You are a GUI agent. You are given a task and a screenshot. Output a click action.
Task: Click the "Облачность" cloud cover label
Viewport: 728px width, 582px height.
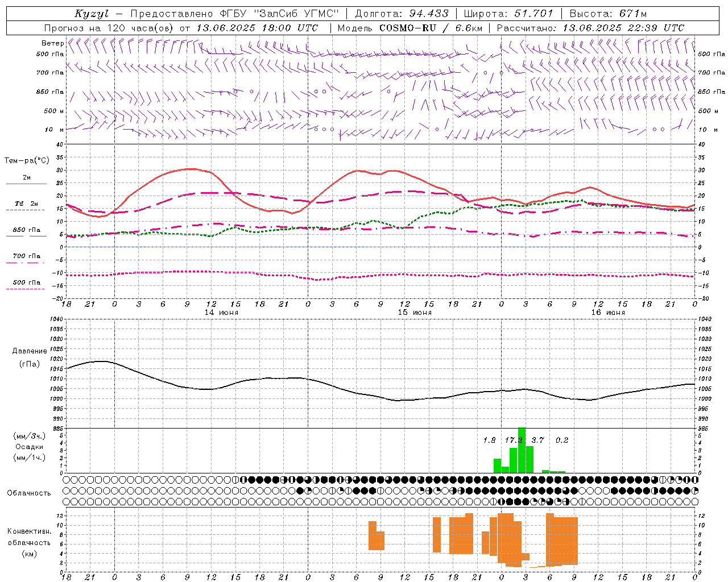click(29, 493)
